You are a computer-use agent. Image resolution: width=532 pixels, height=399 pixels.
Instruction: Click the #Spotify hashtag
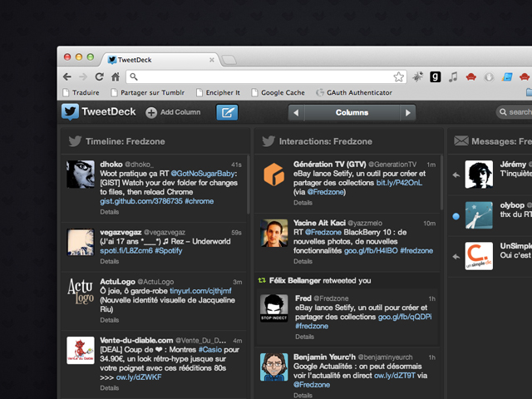pos(169,251)
